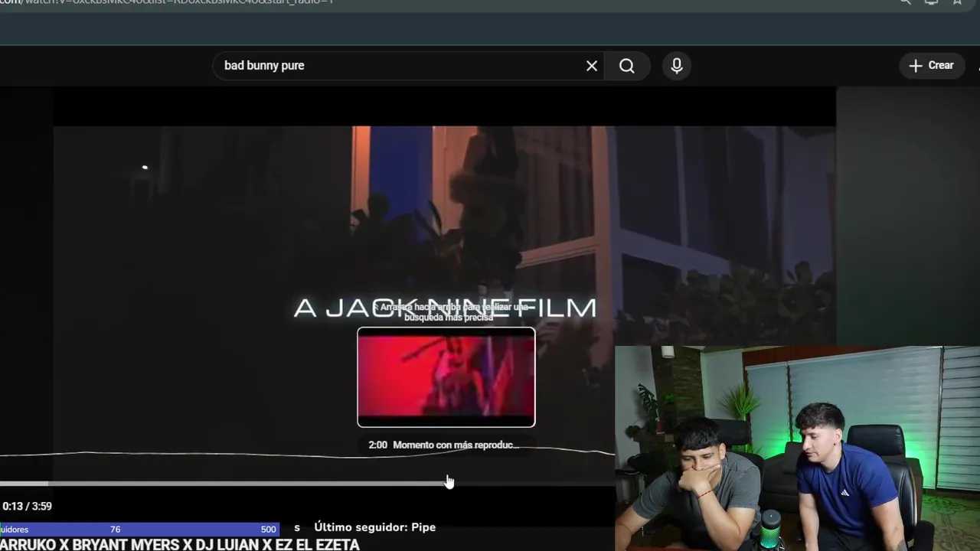Start voice search with the microphone icon
980x551 pixels.
click(x=677, y=66)
